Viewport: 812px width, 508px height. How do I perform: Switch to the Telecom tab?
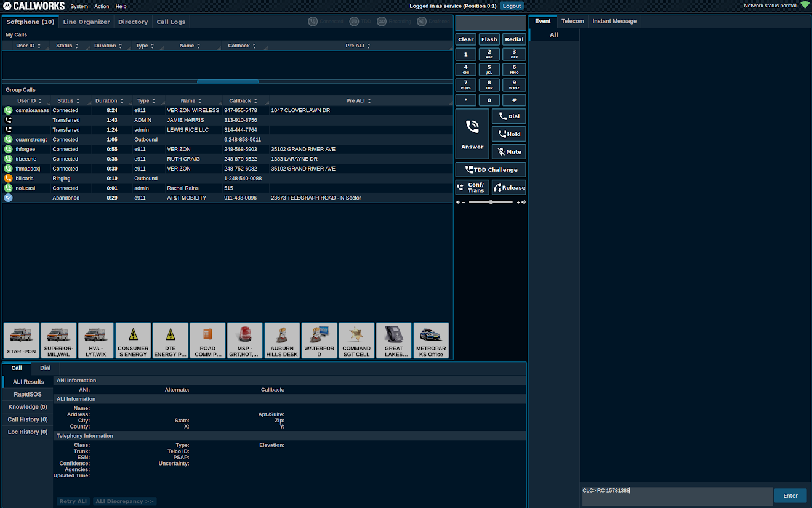[x=573, y=21]
